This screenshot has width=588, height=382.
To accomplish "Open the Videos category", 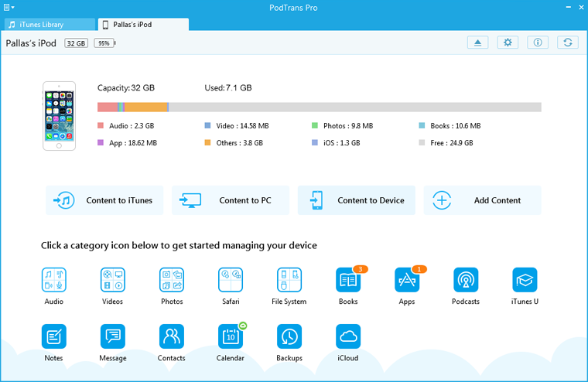I will coord(113,279).
